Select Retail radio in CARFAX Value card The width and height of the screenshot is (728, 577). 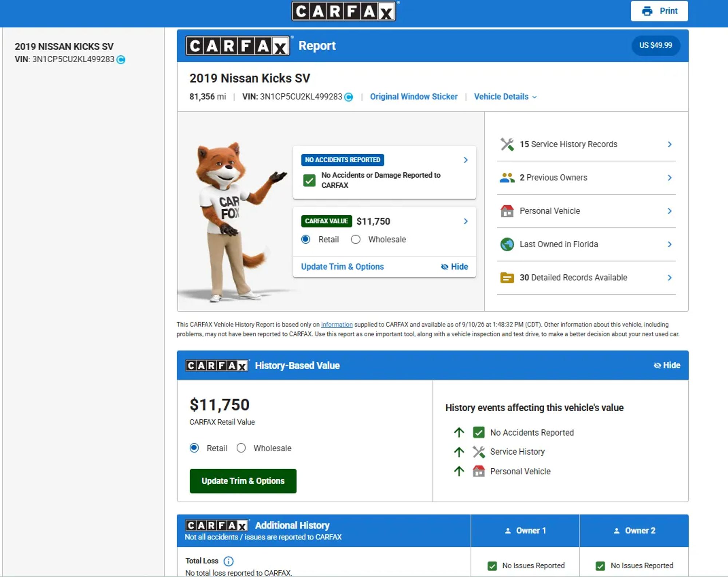(306, 239)
